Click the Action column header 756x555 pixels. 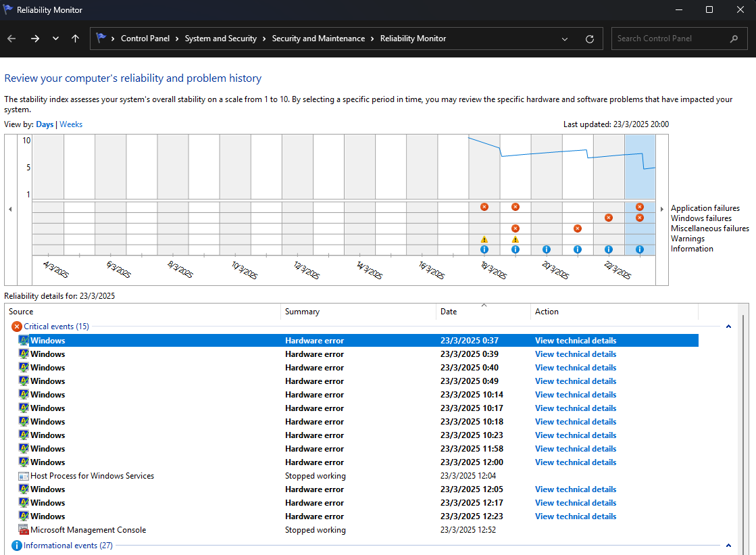[x=614, y=312]
